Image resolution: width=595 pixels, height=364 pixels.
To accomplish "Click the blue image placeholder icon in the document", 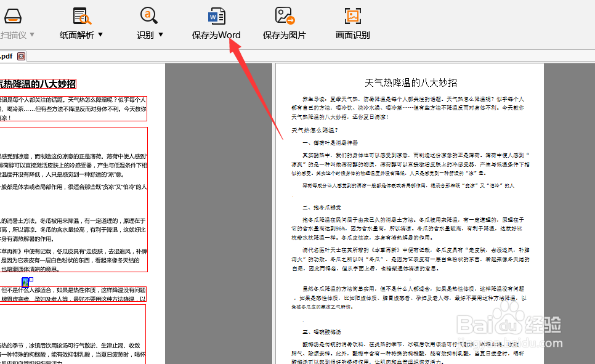I will point(25,282).
